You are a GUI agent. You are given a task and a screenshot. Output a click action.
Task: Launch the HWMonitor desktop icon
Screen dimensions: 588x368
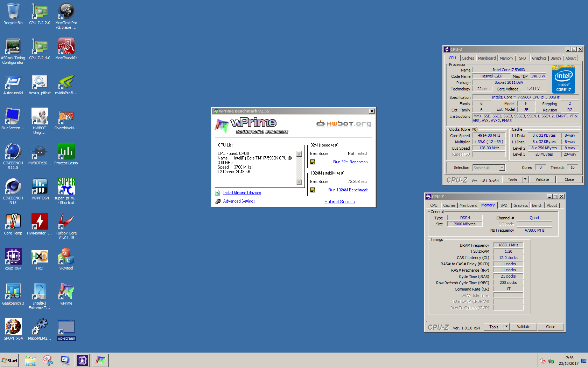[x=40, y=224]
